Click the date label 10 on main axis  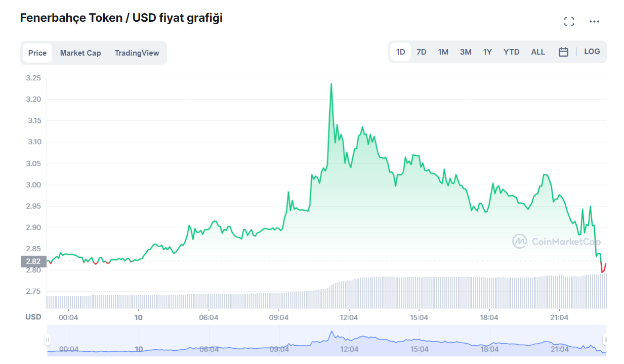(139, 317)
